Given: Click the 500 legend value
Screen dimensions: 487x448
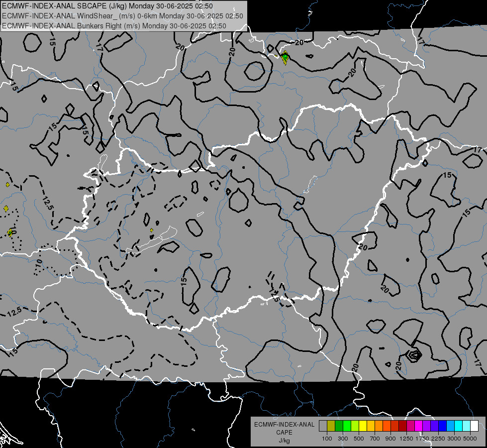Looking at the screenshot, I should point(359,439).
